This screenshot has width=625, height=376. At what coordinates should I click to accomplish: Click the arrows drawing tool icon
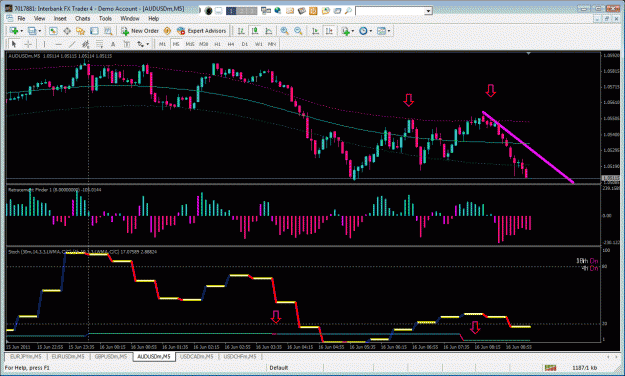tap(140, 44)
